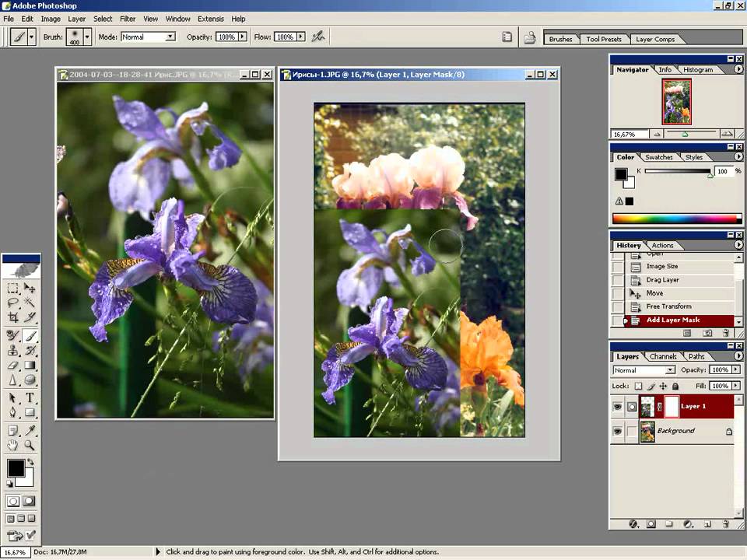Screen dimensions: 747x560
Task: Switch to the Actions tab
Action: (x=662, y=246)
